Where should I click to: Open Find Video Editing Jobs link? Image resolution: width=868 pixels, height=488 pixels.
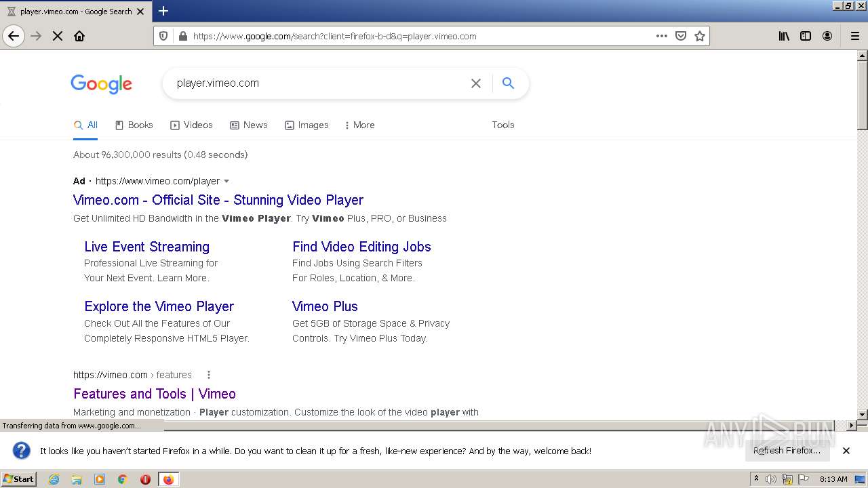361,247
